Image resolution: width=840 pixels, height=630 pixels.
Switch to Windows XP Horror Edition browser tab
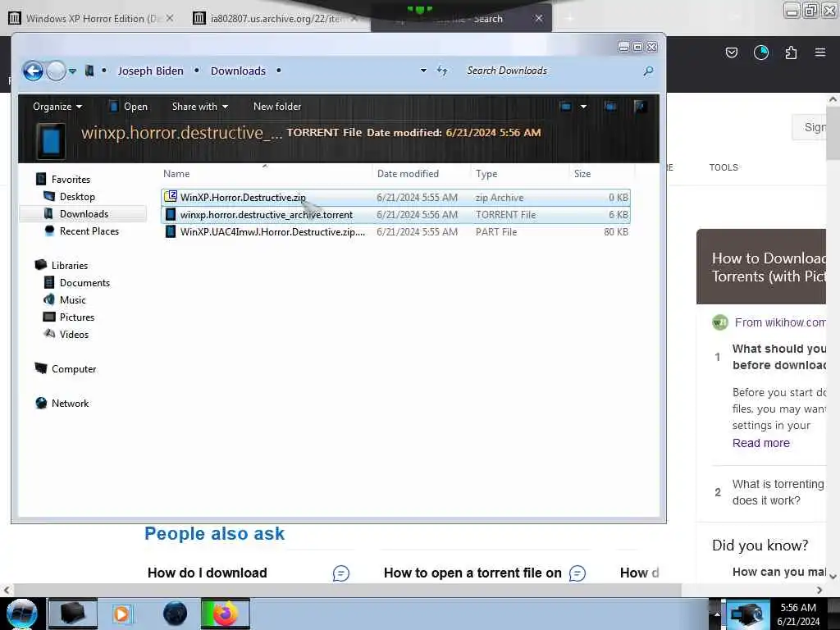91,18
